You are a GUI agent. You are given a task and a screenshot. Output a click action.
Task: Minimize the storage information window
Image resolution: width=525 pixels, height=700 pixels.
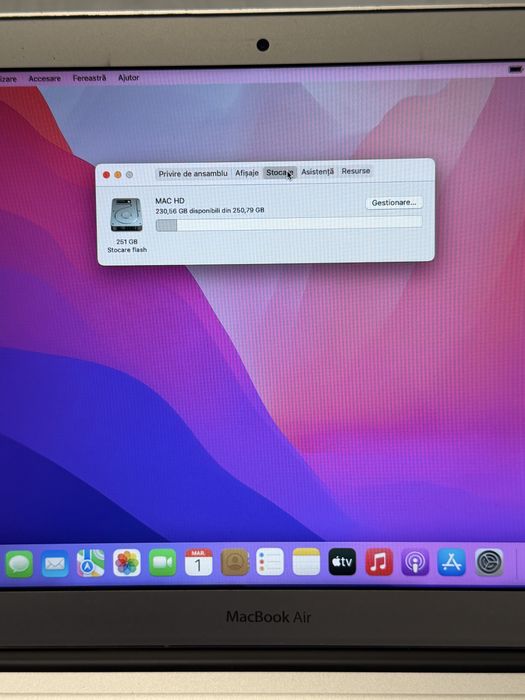[118, 175]
